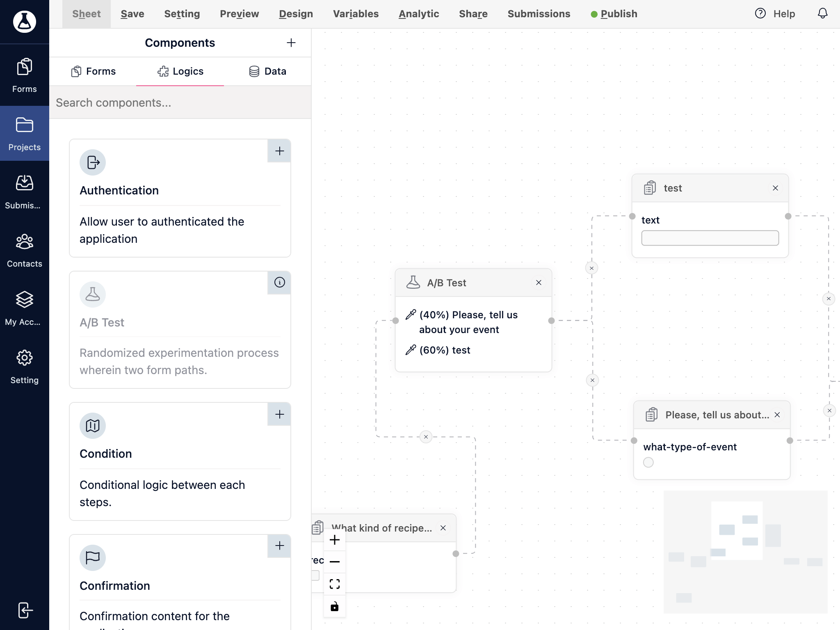840x630 pixels.
Task: Select the radio button in Please tell us about event
Action: tap(648, 463)
